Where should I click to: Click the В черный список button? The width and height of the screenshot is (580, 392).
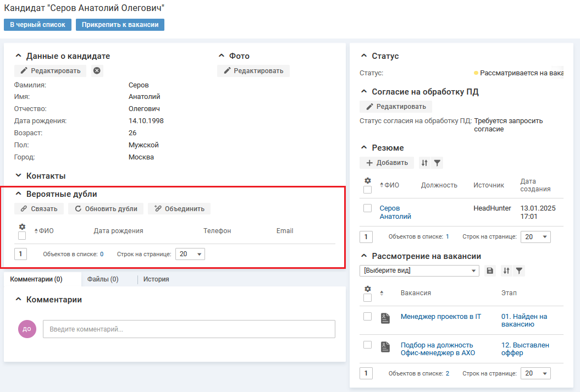point(37,25)
